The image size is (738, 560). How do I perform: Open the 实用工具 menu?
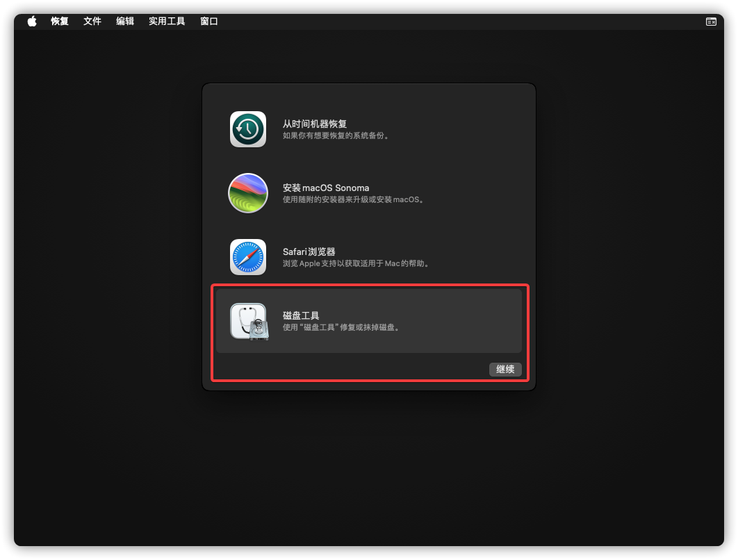click(167, 21)
